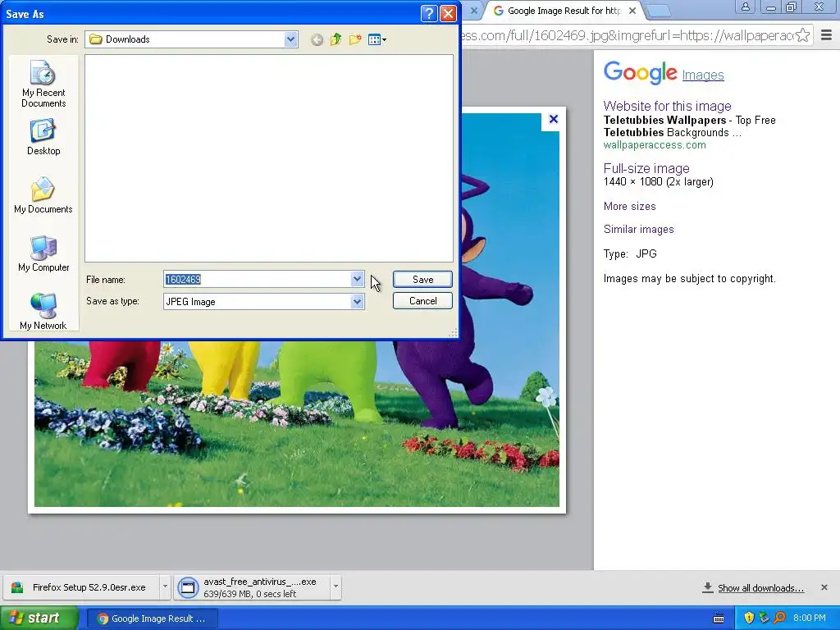Image resolution: width=840 pixels, height=630 pixels.
Task: Open Firefox Setup 52.9.0esr.exe download
Action: (80, 587)
